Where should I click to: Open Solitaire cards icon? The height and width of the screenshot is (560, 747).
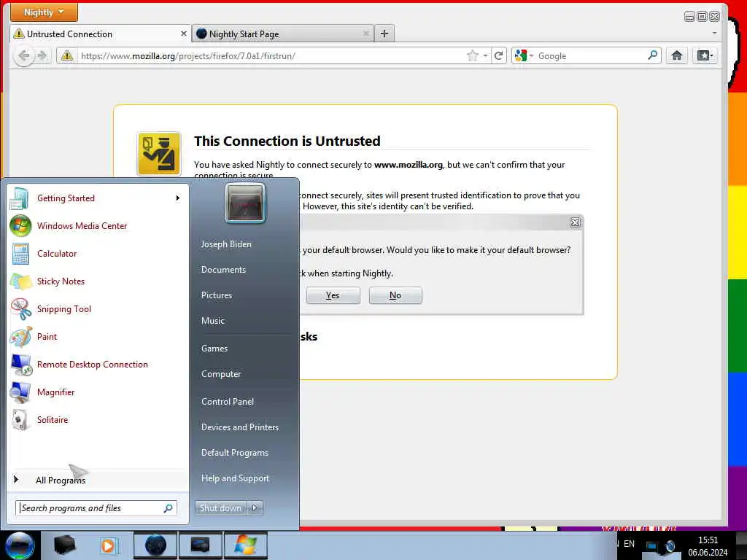[20, 419]
